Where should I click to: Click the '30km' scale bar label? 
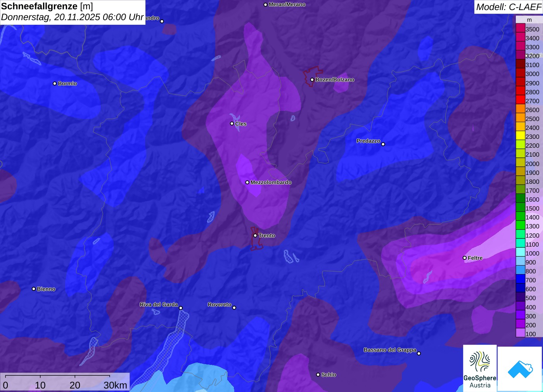point(115,385)
